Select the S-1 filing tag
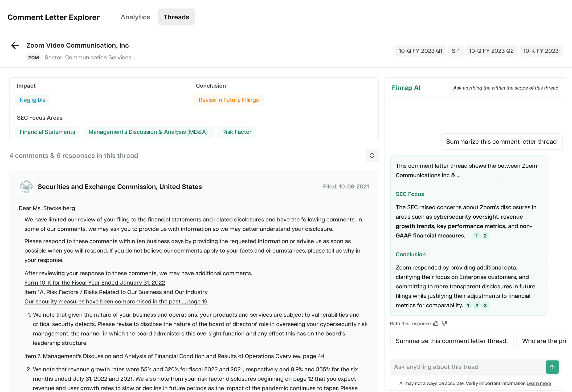Image resolution: width=572 pixels, height=392 pixels. coord(456,51)
